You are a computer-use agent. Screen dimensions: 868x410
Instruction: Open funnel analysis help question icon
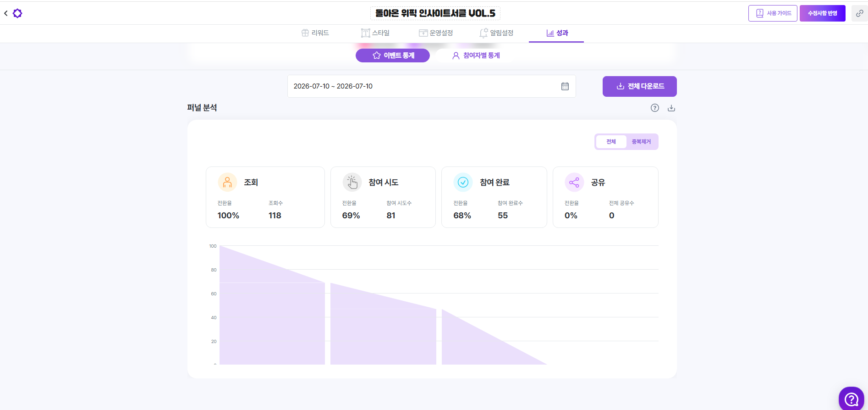pyautogui.click(x=655, y=108)
